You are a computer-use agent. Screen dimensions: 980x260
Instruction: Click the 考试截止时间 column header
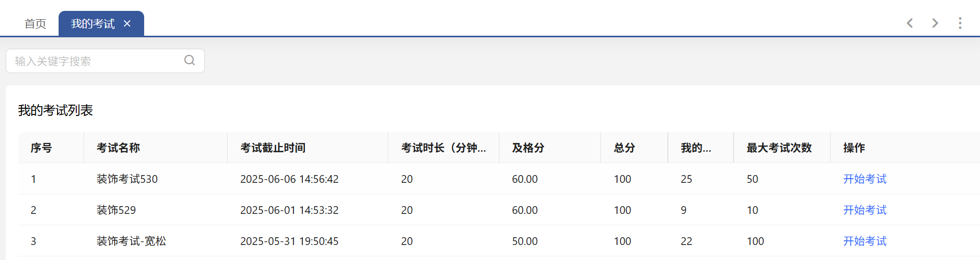(273, 148)
